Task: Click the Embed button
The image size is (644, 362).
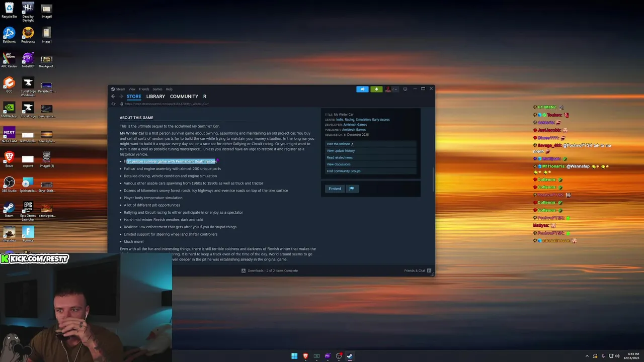Action: (335, 189)
